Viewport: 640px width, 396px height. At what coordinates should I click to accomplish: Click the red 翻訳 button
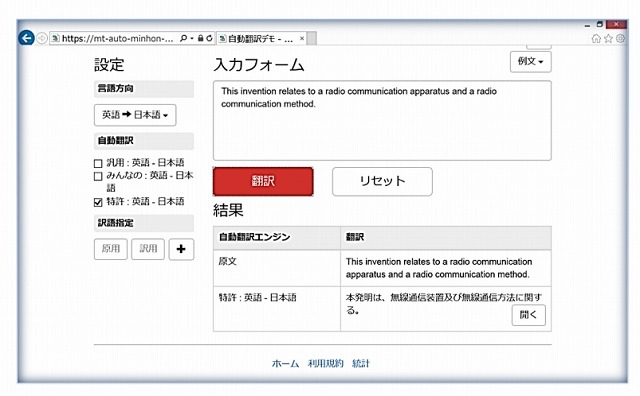tap(263, 181)
